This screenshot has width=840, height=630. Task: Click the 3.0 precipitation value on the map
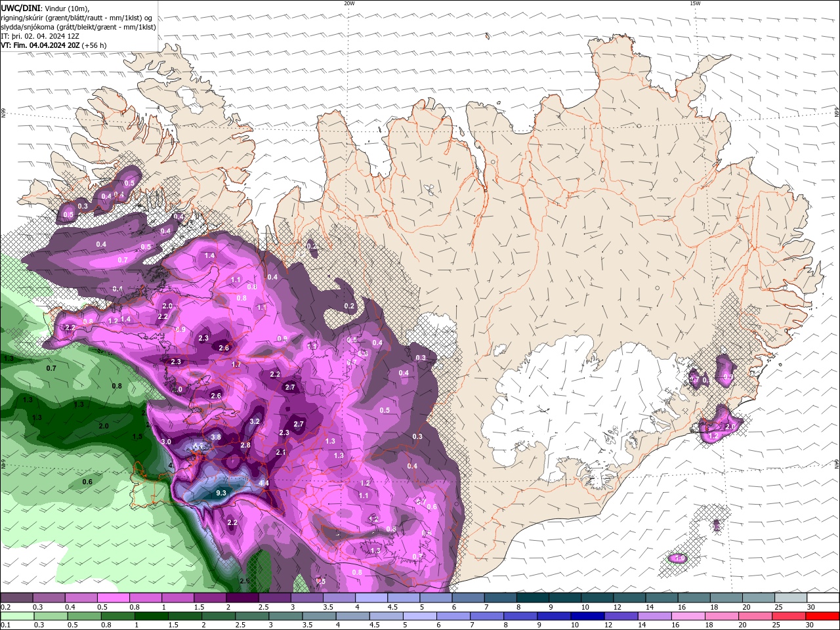[x=166, y=442]
